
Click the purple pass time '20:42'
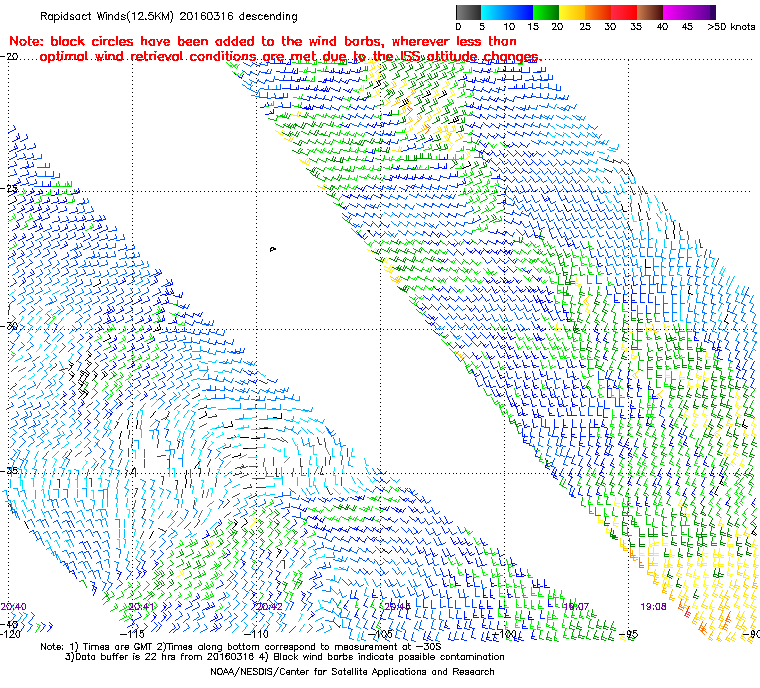coord(268,607)
